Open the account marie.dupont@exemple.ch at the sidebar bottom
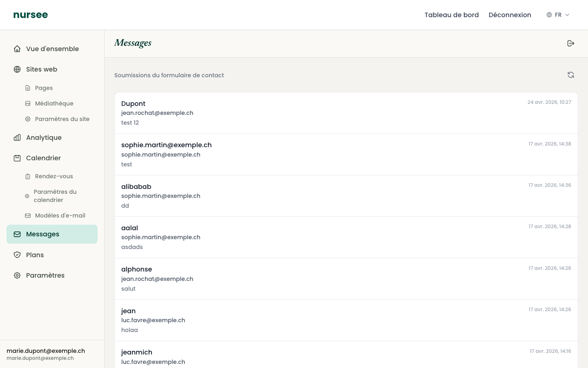This screenshot has height=368, width=588. click(x=52, y=354)
